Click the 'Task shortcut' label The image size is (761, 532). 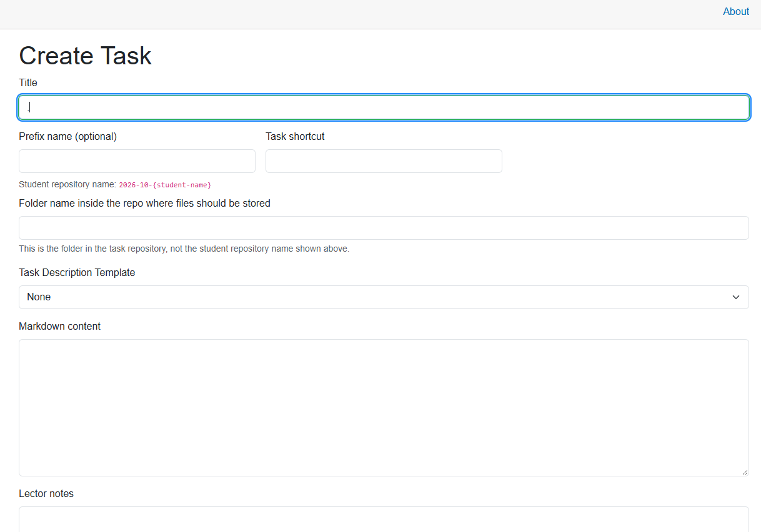[x=295, y=136]
